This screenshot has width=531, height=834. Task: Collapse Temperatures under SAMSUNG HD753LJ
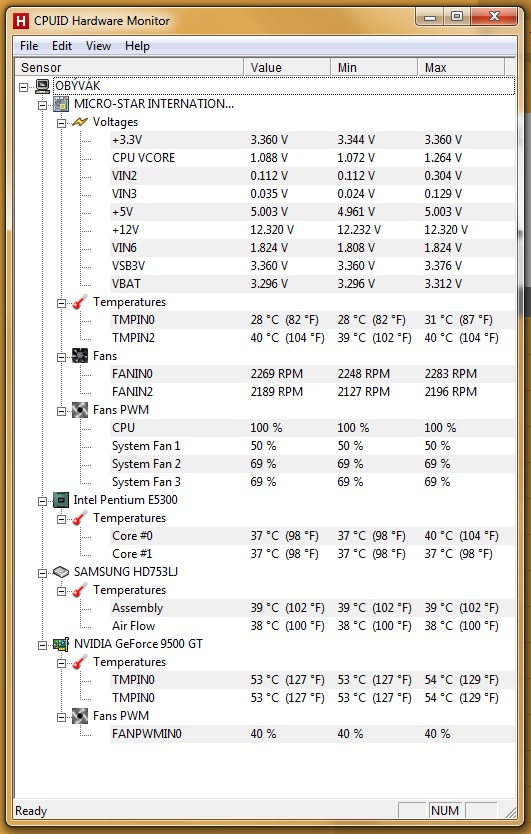pos(62,591)
